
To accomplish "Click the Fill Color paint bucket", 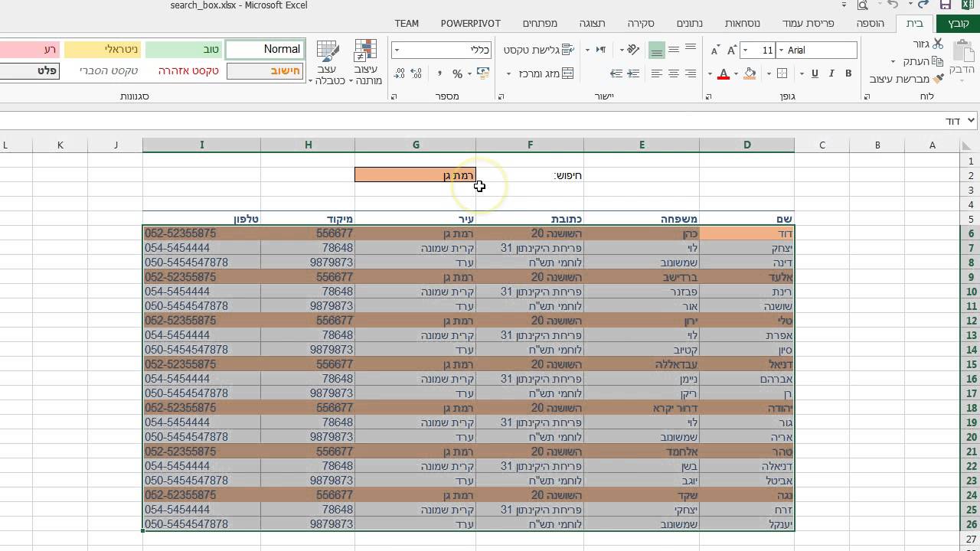I will coord(750,73).
